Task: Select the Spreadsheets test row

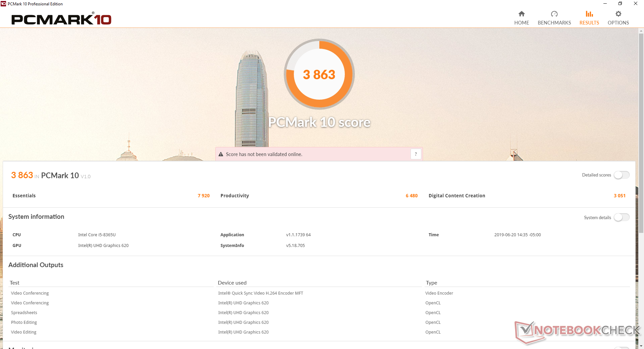Action: point(24,312)
